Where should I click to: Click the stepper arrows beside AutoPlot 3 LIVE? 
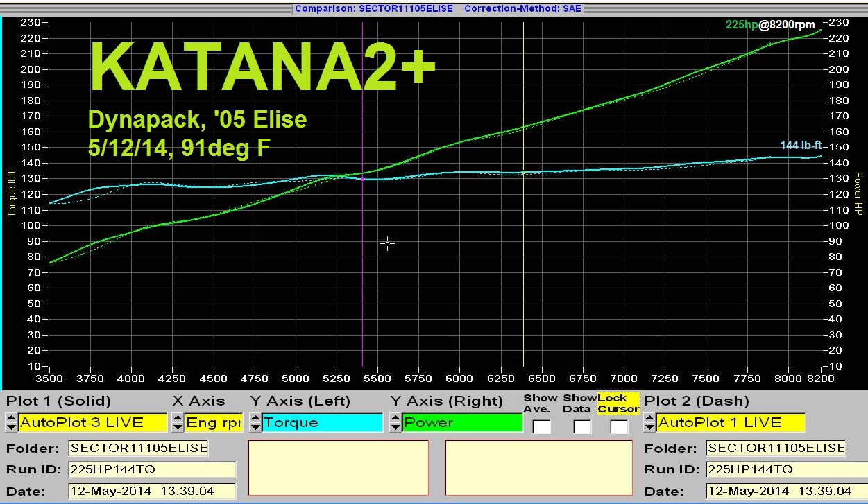pyautogui.click(x=11, y=422)
